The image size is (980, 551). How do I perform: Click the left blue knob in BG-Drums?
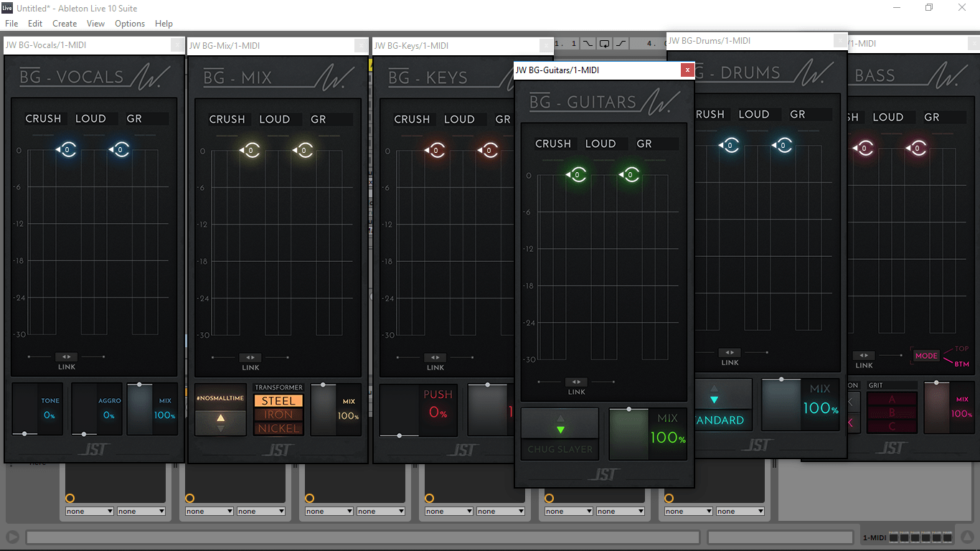pos(730,146)
